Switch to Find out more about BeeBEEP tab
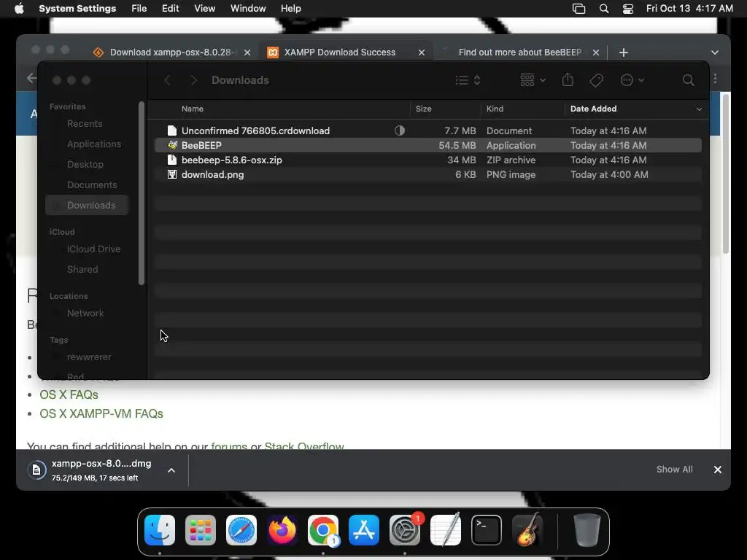The width and height of the screenshot is (747, 560). 519,52
